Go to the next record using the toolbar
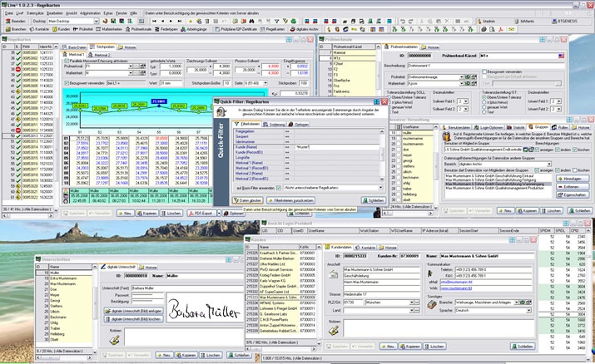This screenshot has width=595, height=364. click(x=171, y=22)
